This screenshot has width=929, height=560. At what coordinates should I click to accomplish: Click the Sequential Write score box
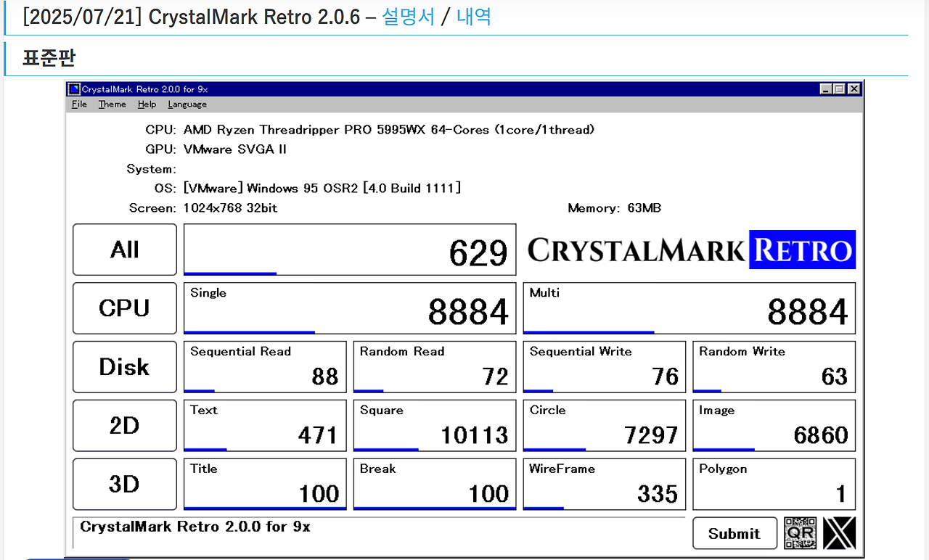605,367
